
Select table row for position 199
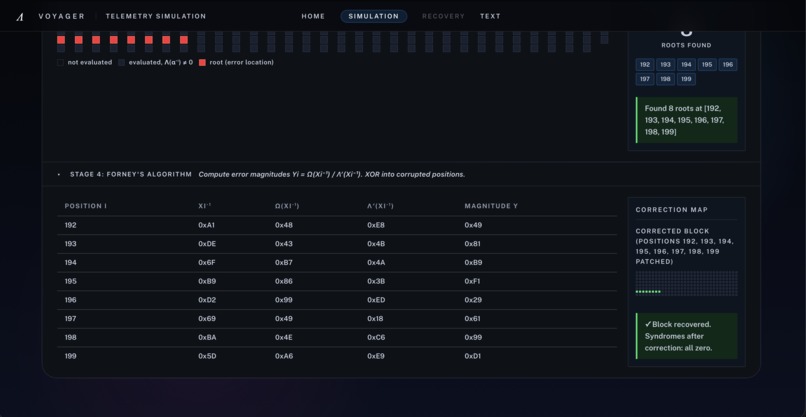337,356
